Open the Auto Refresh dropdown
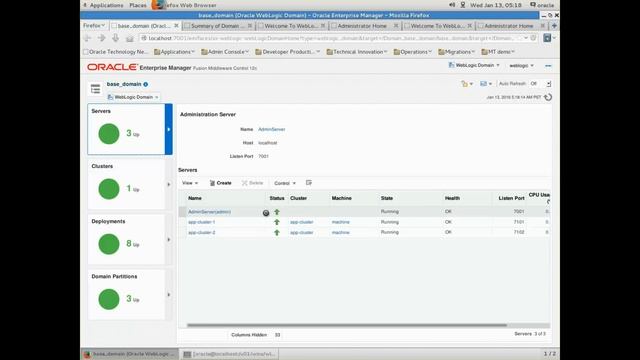Image resolution: width=640 pixels, height=360 pixels. (540, 84)
